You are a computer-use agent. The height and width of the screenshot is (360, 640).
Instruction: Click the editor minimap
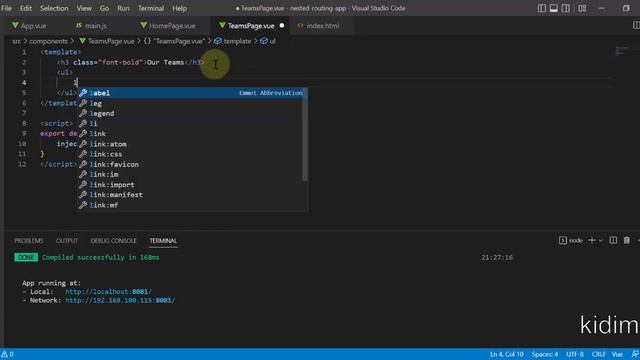tap(623, 51)
